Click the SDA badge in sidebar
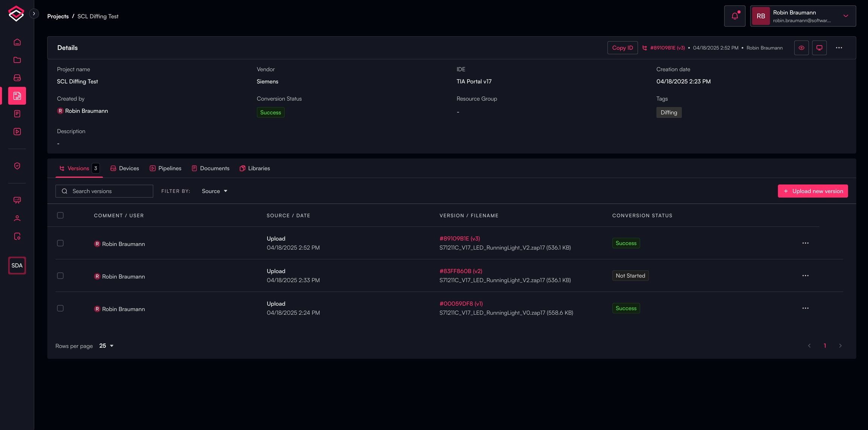The height and width of the screenshot is (430, 868). [x=17, y=265]
